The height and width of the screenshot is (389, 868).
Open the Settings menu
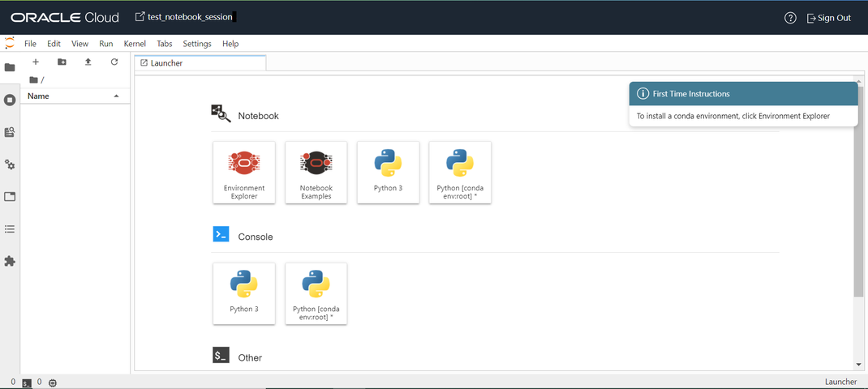197,44
